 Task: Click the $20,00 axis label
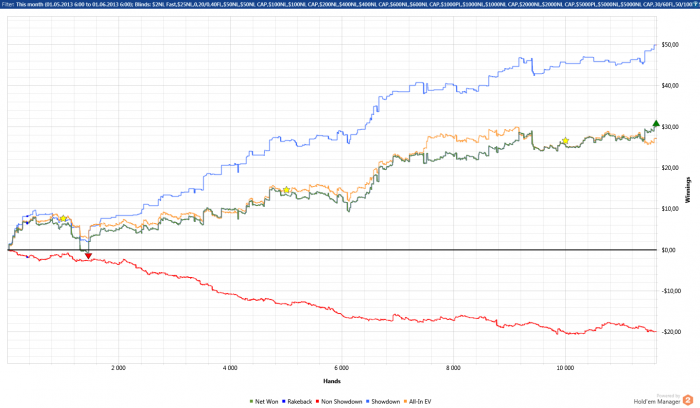[x=670, y=168]
